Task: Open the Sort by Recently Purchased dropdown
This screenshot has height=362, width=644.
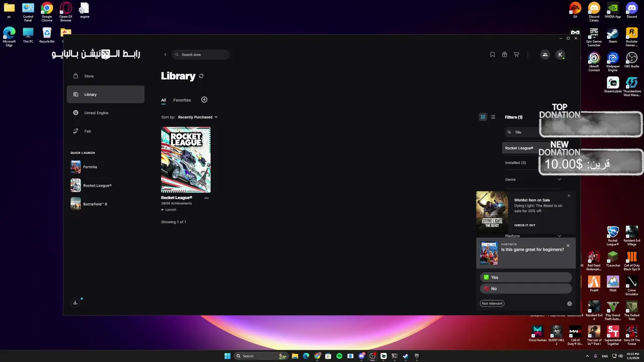Action: pos(198,117)
